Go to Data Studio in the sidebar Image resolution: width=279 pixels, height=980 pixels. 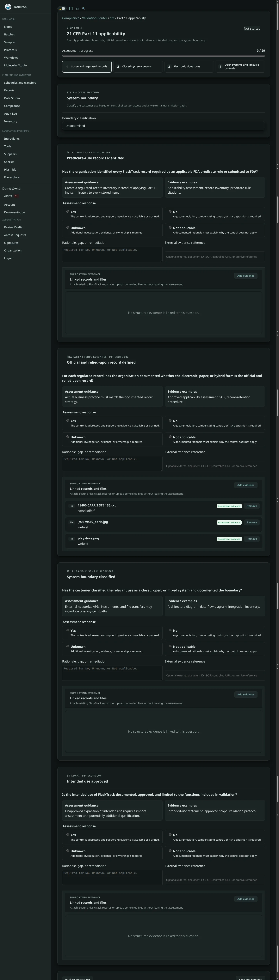click(x=12, y=98)
